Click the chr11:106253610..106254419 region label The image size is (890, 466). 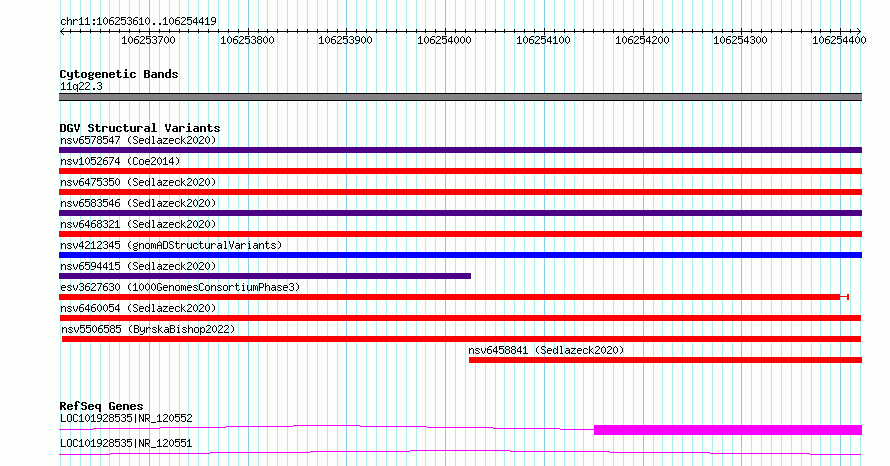(x=138, y=21)
